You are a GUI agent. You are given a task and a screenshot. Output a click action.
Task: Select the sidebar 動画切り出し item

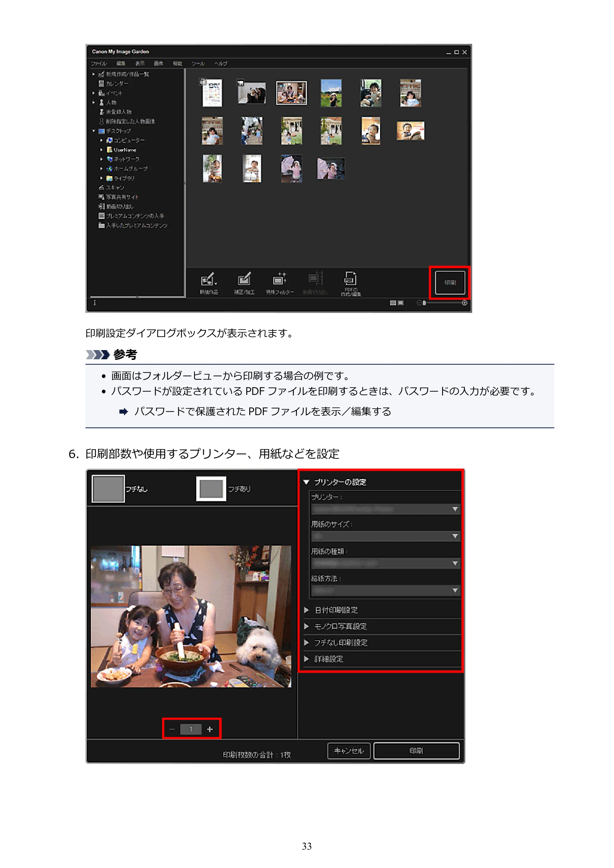click(116, 206)
